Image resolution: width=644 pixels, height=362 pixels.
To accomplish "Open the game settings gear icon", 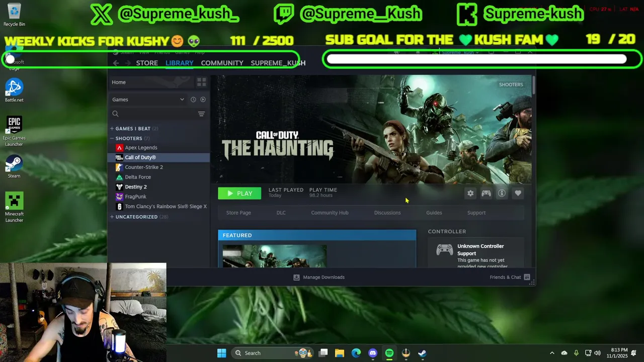I will click(470, 193).
